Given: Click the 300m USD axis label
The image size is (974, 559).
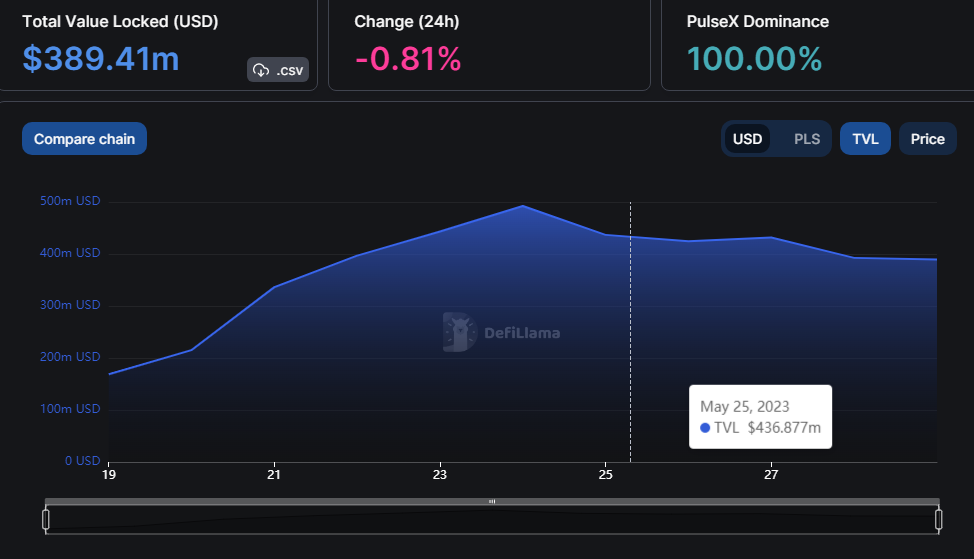Looking at the screenshot, I should click(x=70, y=305).
